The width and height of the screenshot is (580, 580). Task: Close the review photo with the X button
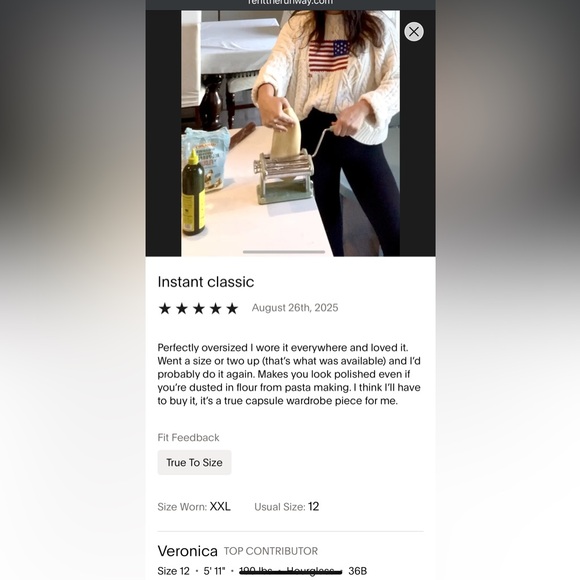pyautogui.click(x=414, y=32)
